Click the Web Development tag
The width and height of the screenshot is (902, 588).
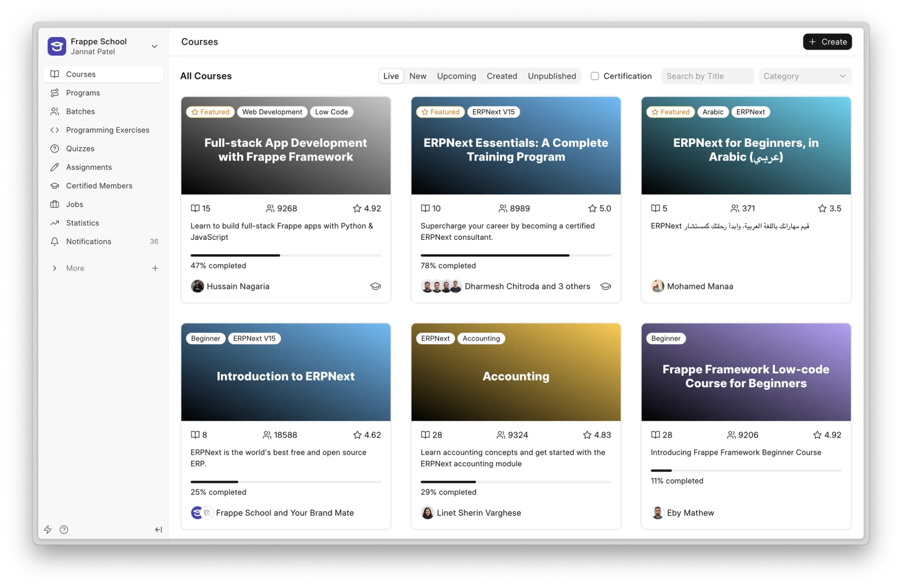272,112
